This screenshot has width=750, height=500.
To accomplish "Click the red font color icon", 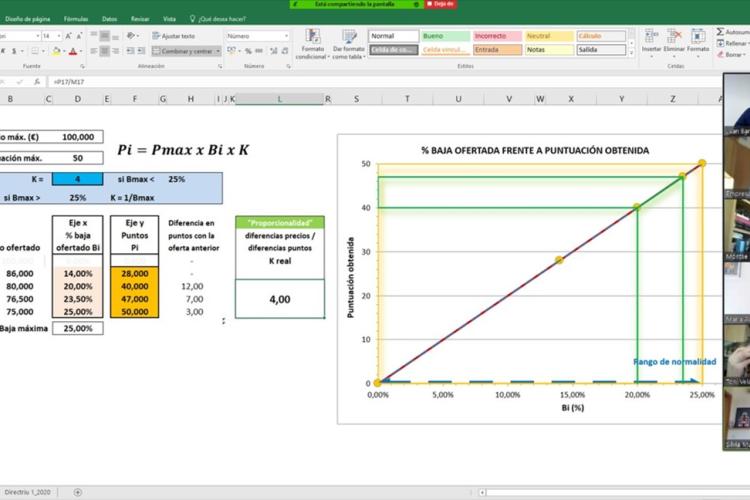I will [73, 51].
